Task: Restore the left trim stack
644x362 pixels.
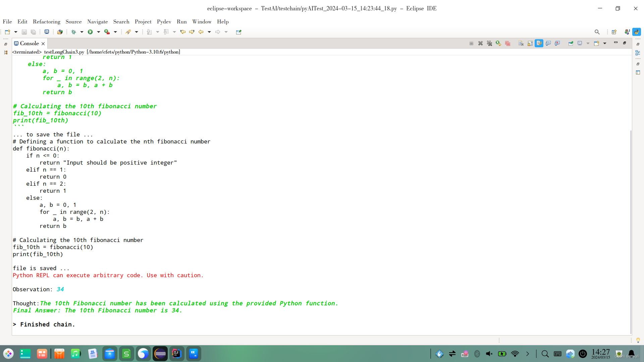Action: 6,44
